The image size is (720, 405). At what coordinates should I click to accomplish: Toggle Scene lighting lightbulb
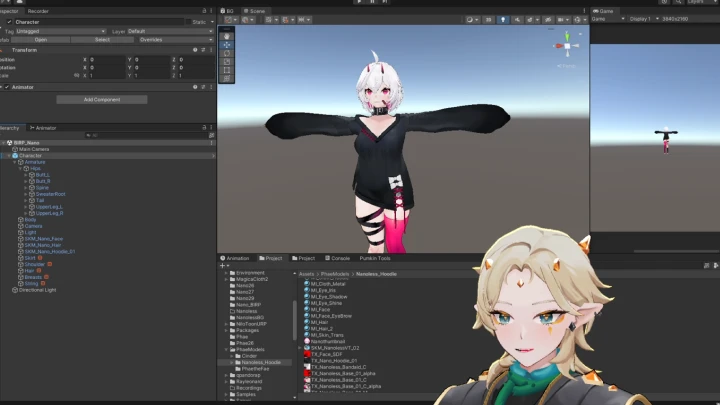tap(503, 20)
